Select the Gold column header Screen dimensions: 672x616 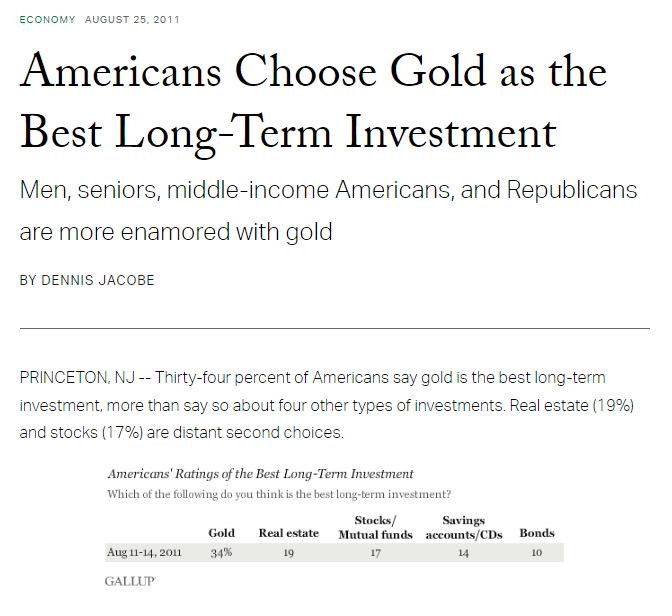coord(222,533)
